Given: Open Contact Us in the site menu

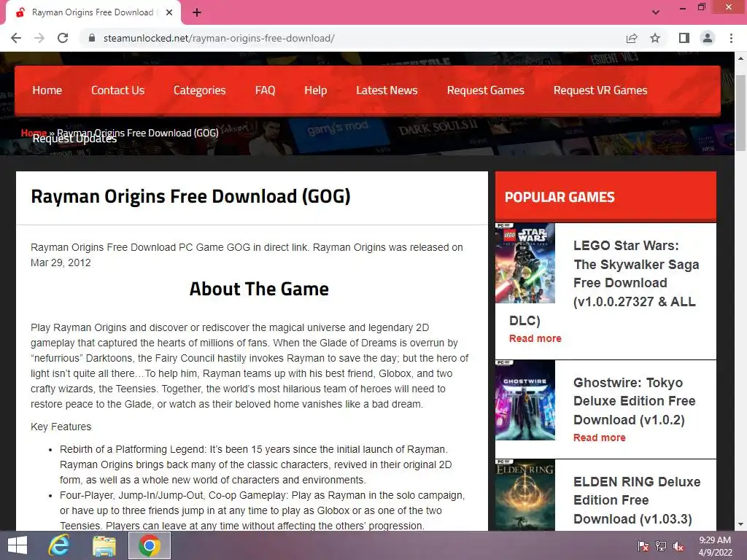Looking at the screenshot, I should coord(117,90).
